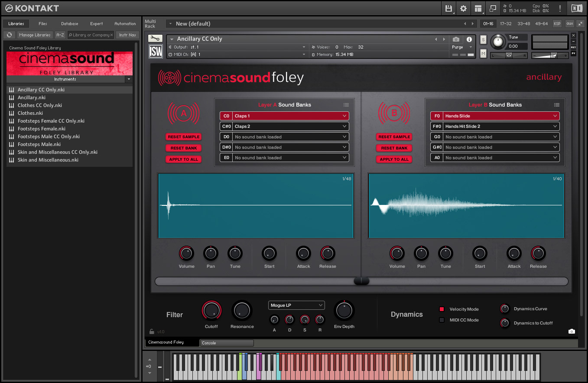
Task: Open the instrument info icon
Action: [469, 39]
